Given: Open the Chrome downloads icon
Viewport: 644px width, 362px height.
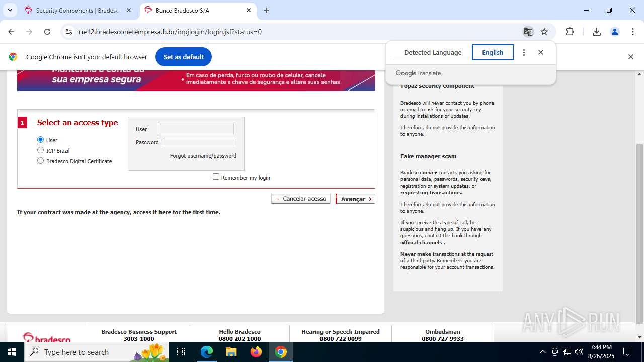Looking at the screenshot, I should click(597, 32).
